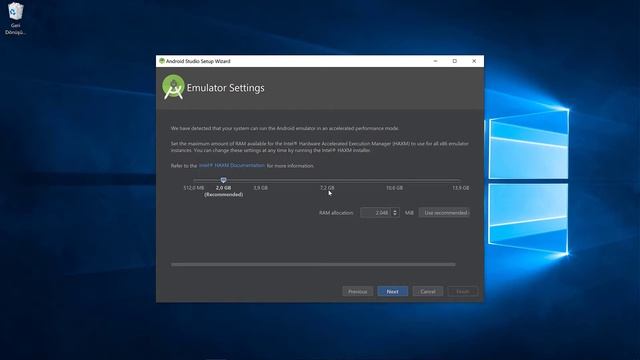
Task: Click the 2.0 GB Recommended label
Action: (x=223, y=191)
